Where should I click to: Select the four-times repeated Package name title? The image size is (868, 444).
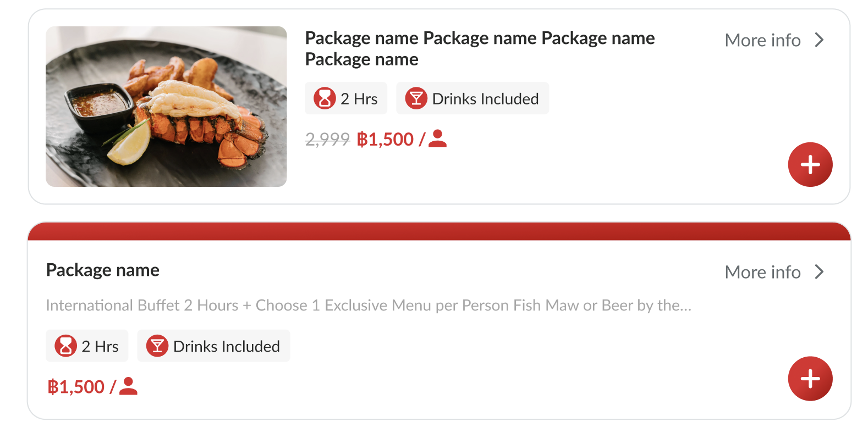coord(479,48)
